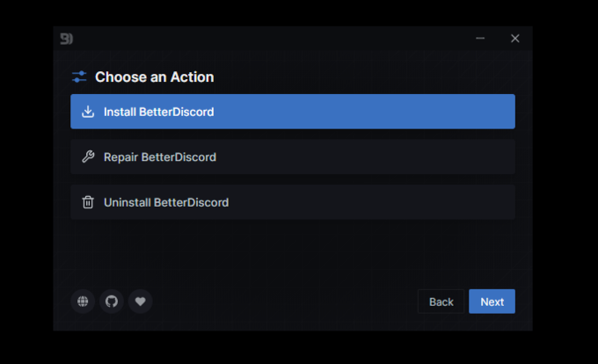This screenshot has width=598, height=364.
Task: Select the Uninstall BetterDiscord option
Action: [293, 202]
